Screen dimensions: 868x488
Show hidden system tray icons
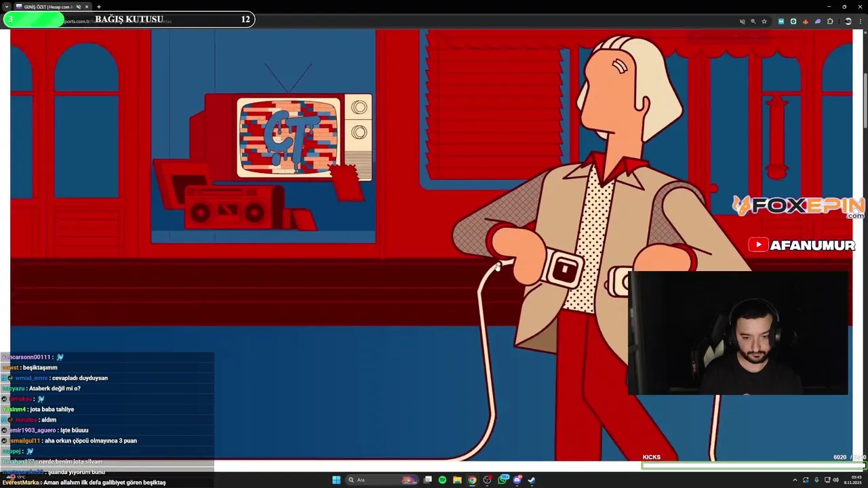795,480
